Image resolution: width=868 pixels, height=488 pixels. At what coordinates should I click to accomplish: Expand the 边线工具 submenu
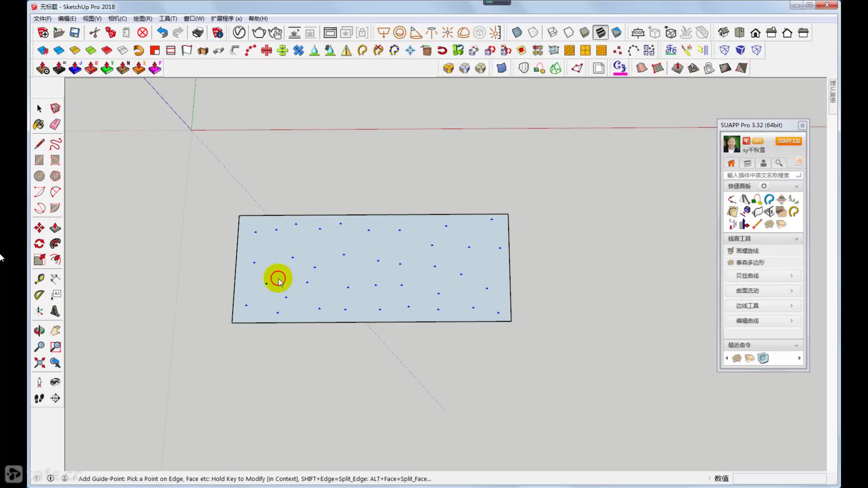(763, 306)
